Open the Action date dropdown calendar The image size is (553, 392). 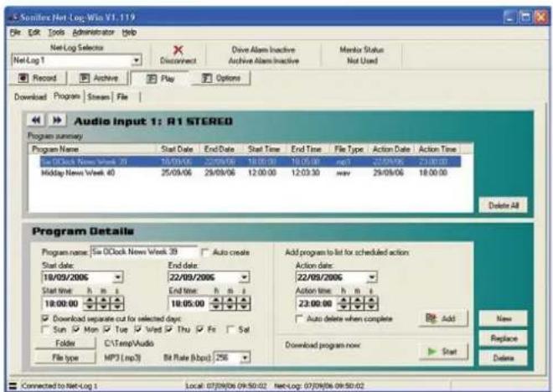[371, 277]
